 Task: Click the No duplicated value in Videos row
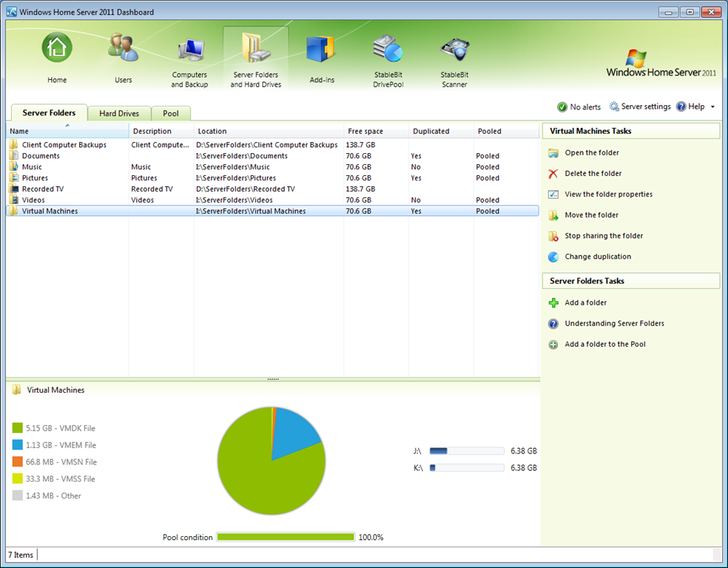416,200
